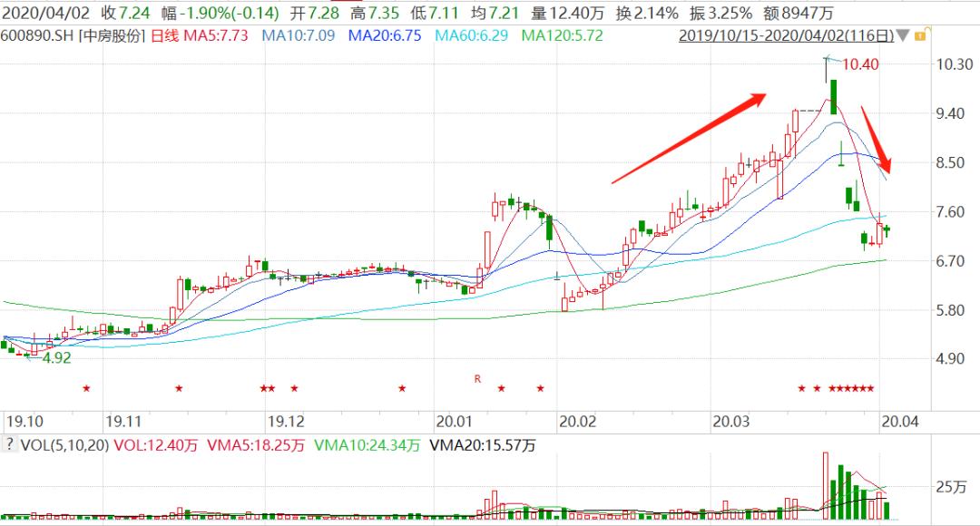Click the MA60:6.29 label
Viewport: 980px width, 526px height.
coord(471,35)
